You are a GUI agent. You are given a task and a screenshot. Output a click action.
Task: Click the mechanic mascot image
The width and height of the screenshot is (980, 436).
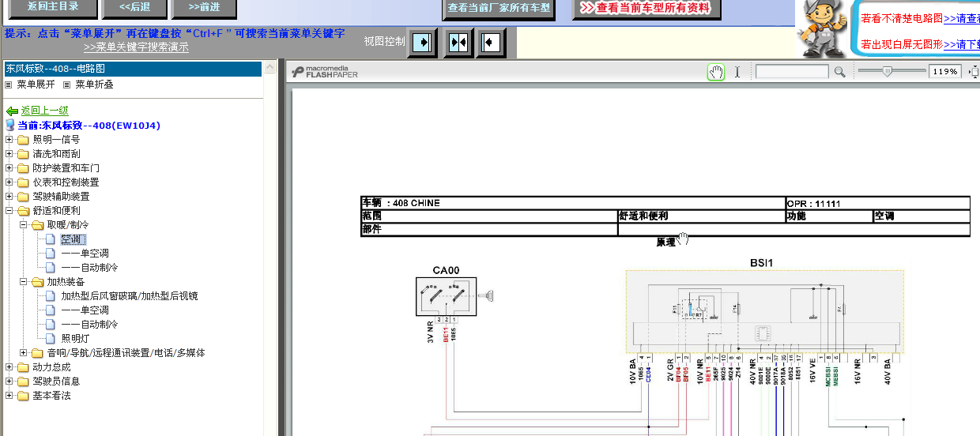[x=823, y=28]
